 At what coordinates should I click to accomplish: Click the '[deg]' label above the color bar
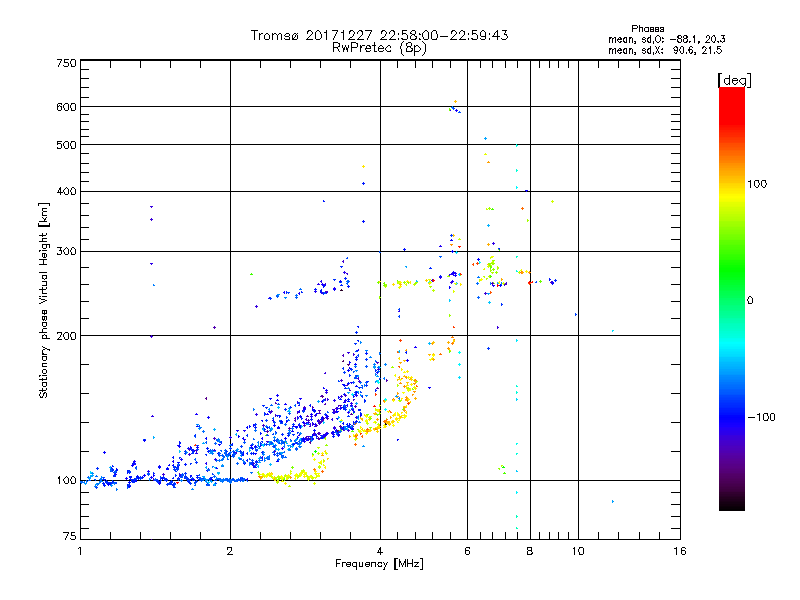(x=734, y=80)
